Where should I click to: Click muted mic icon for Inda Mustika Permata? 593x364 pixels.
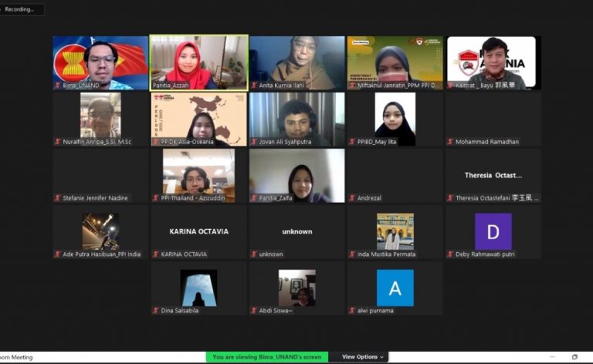click(x=352, y=254)
